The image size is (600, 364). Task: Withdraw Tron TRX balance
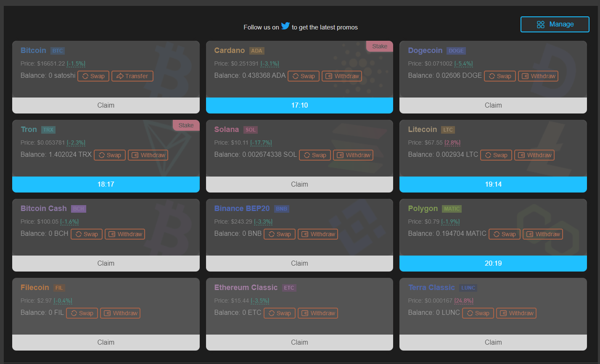148,155
